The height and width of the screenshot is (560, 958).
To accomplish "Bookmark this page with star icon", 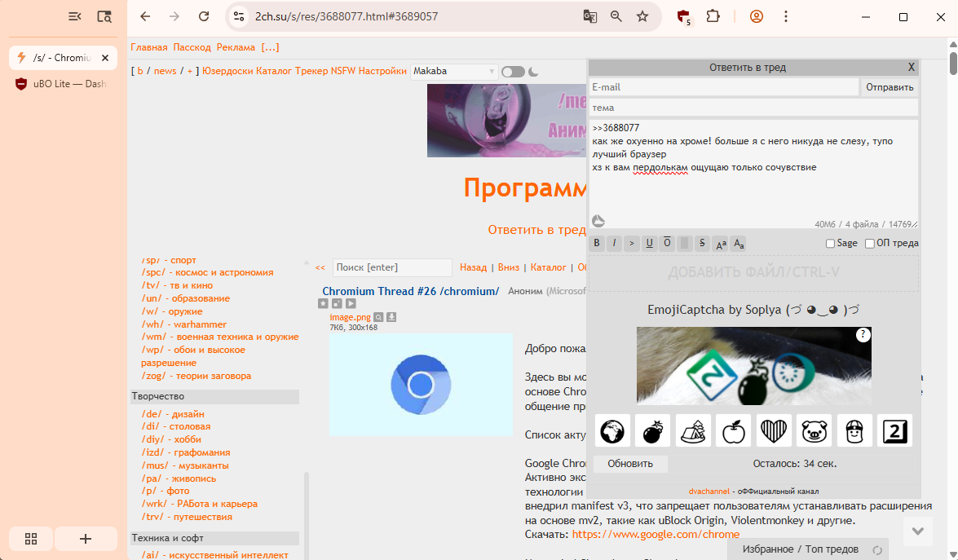I will [x=642, y=16].
